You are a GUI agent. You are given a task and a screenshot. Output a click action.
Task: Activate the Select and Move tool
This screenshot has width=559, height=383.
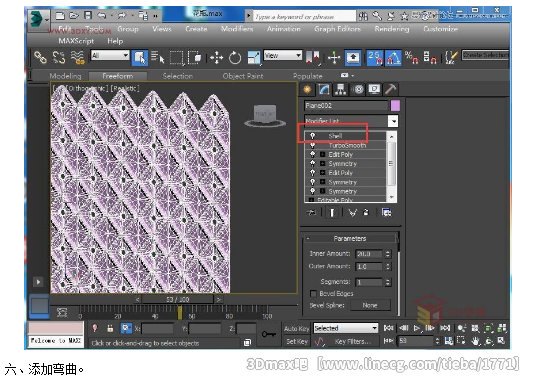tap(216, 57)
